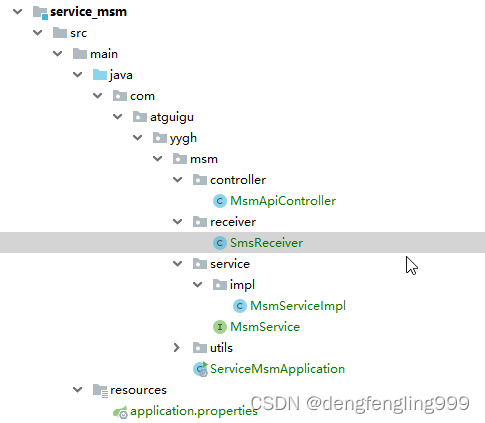Click the MsmService interface icon
This screenshot has height=423, width=485.
pyautogui.click(x=220, y=327)
